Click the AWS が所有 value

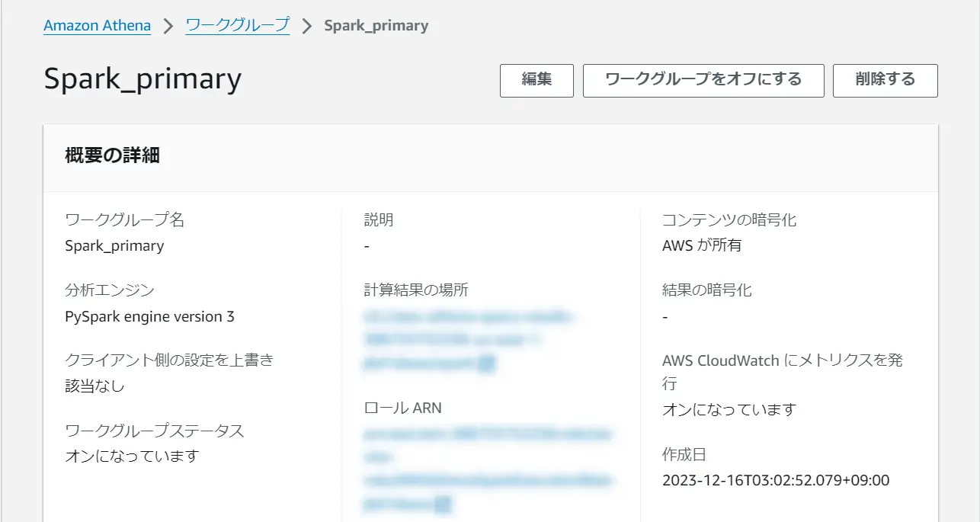702,246
